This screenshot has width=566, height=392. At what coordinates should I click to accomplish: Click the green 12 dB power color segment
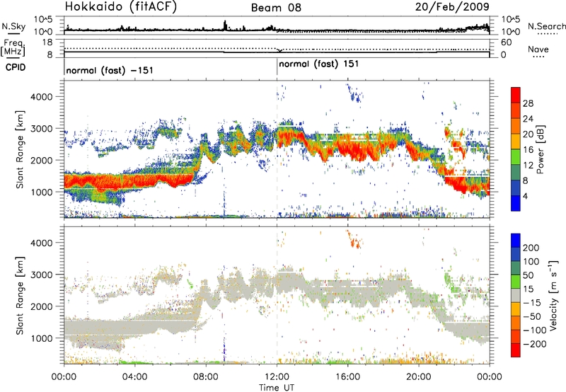tap(516, 157)
